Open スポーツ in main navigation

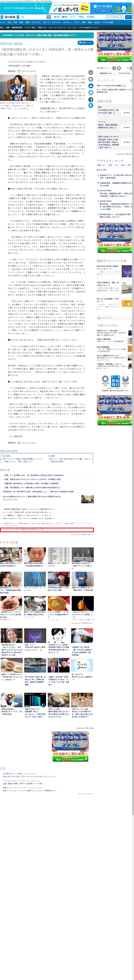tap(46, 22)
